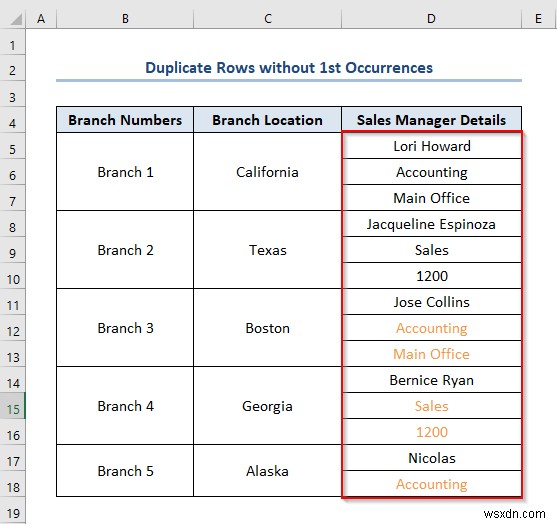Click the Branch Numbers header cell

[x=125, y=120]
